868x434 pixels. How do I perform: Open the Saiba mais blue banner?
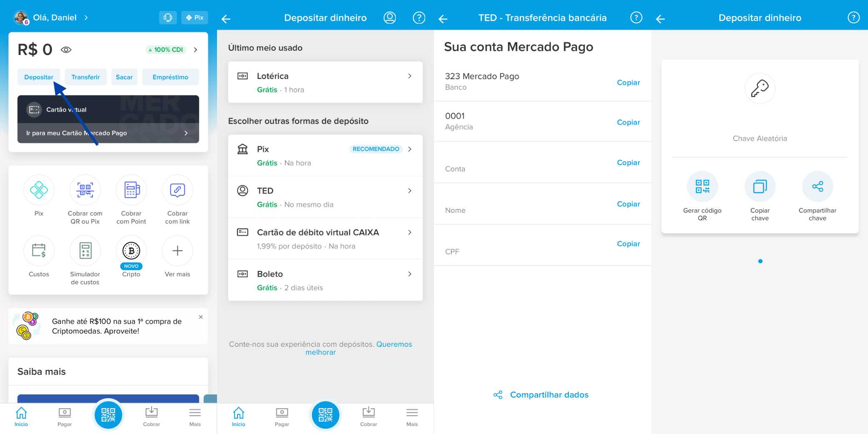click(x=108, y=399)
